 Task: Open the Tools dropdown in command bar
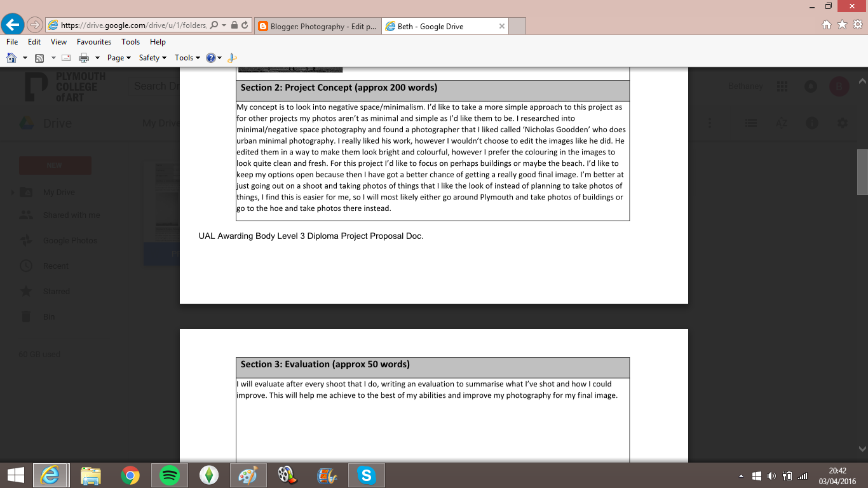coord(187,58)
